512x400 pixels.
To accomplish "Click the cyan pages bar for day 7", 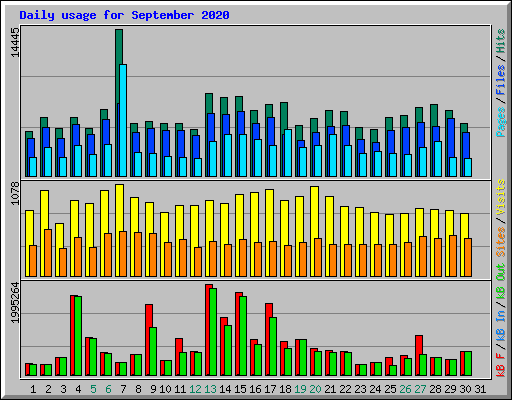I will (x=123, y=120).
